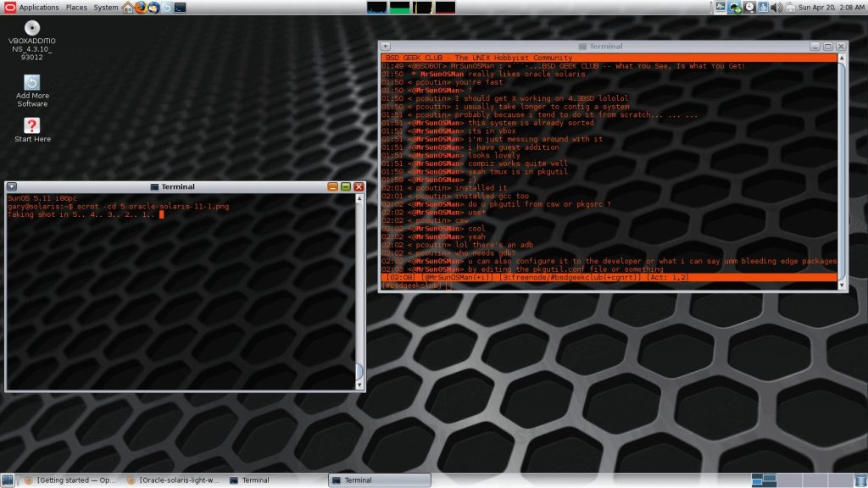868x488 pixels.
Task: Open window menu of the small Terminal window
Action: 12,186
